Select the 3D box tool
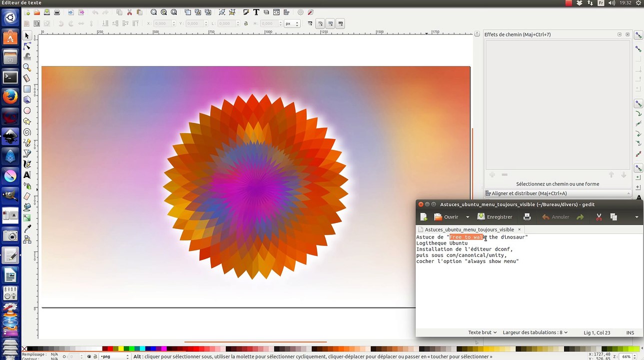Viewport: 644px width, 360px height. click(27, 99)
